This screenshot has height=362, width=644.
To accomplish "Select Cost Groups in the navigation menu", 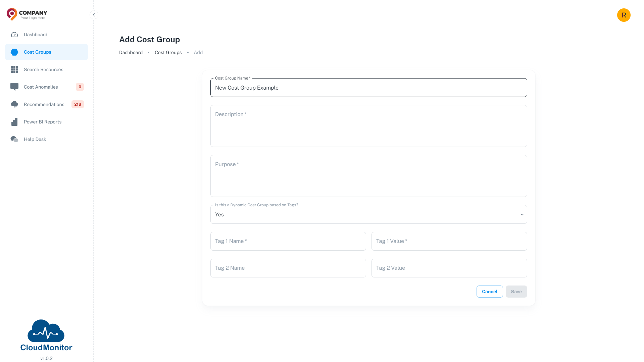I will (x=37, y=52).
